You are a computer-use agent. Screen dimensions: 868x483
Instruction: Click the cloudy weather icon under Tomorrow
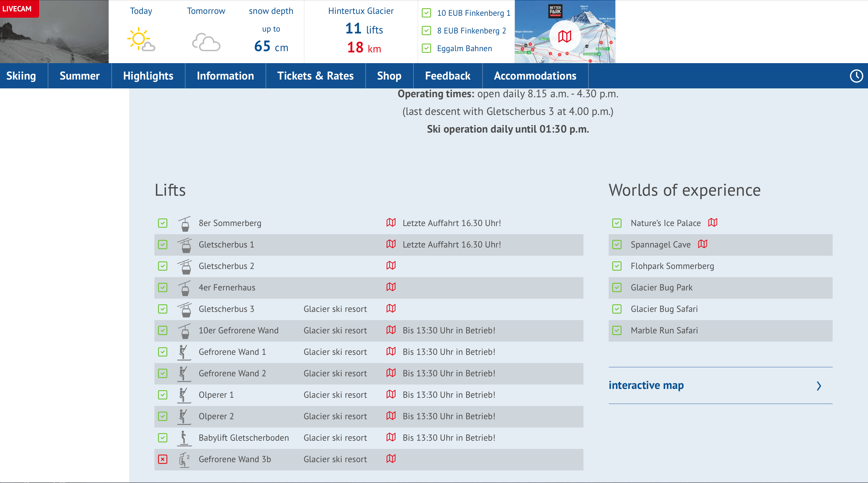(x=206, y=42)
